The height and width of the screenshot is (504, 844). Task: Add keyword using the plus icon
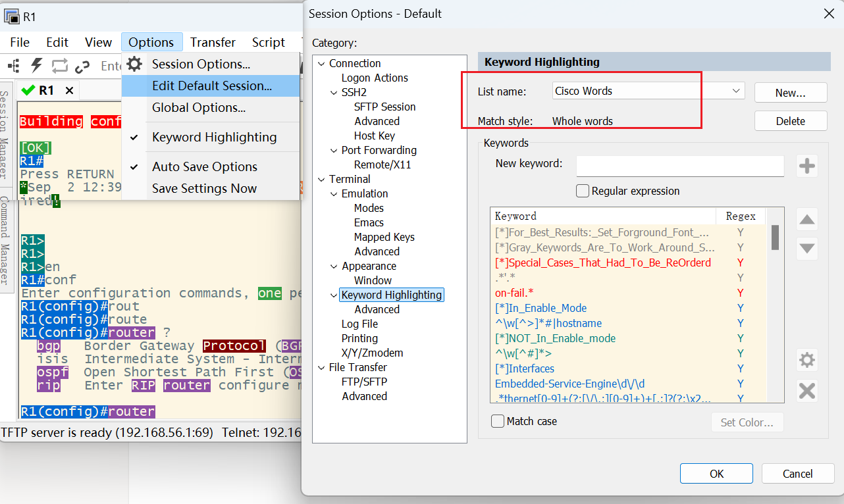coord(807,166)
